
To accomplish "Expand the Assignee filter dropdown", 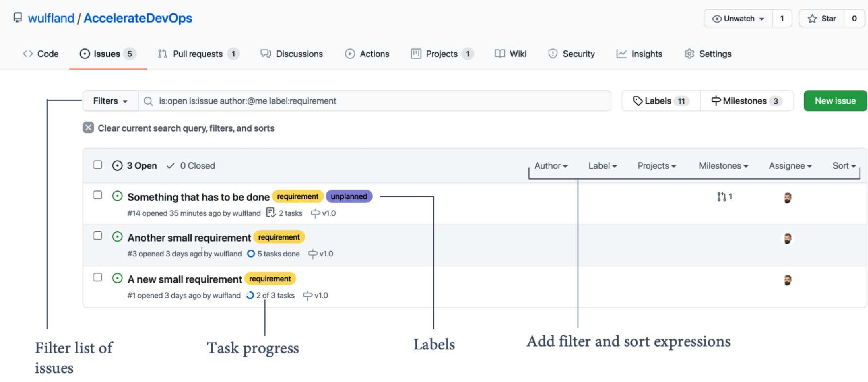I will point(790,166).
